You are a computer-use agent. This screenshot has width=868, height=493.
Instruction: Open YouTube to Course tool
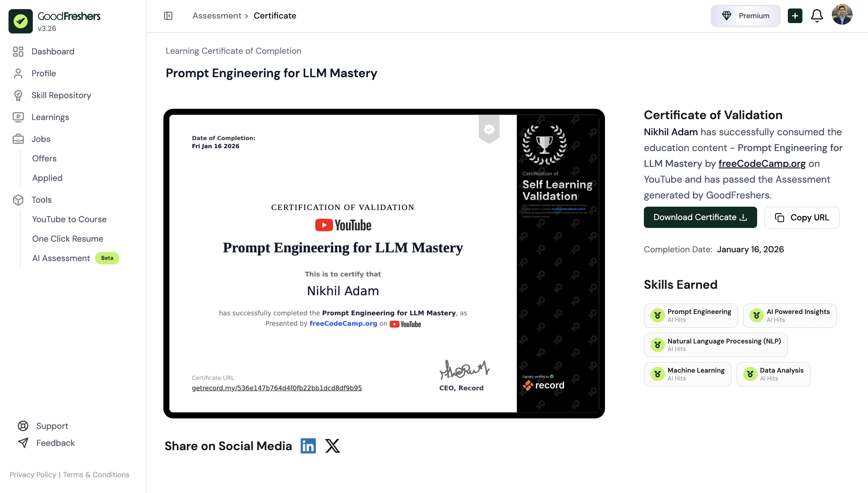(69, 219)
